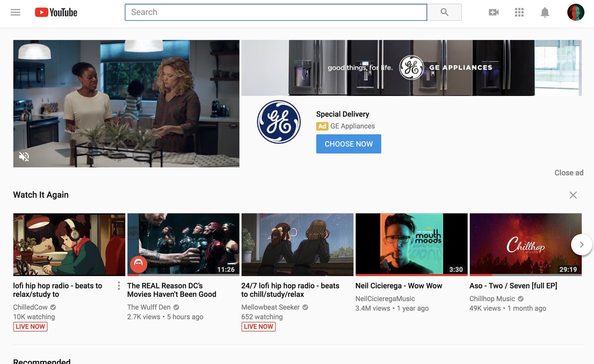The height and width of the screenshot is (364, 594).
Task: Click the 29:19 duration badge
Action: point(568,270)
